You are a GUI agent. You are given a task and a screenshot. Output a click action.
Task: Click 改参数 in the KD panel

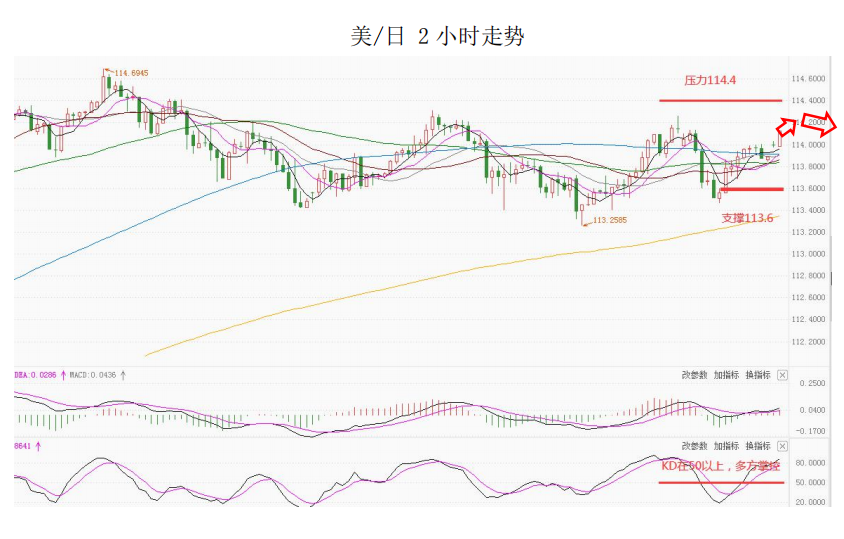pos(695,446)
